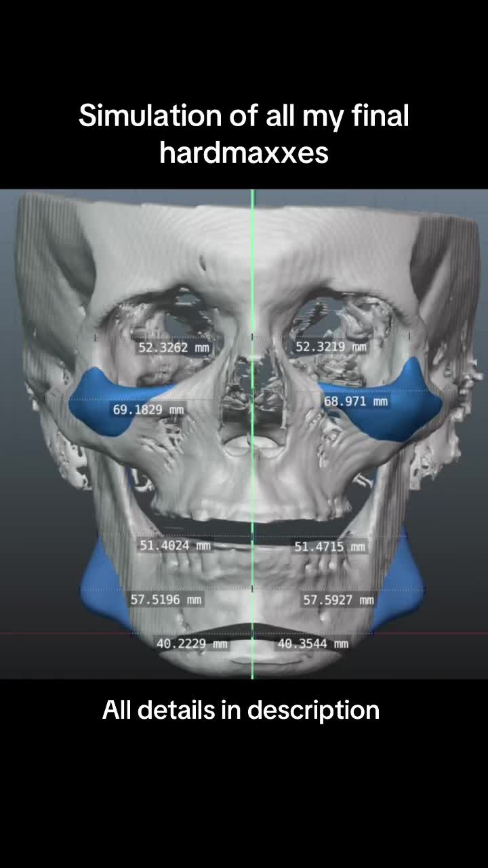
Task: Click the 51.4715 mm measurement label
Action: pos(330,547)
